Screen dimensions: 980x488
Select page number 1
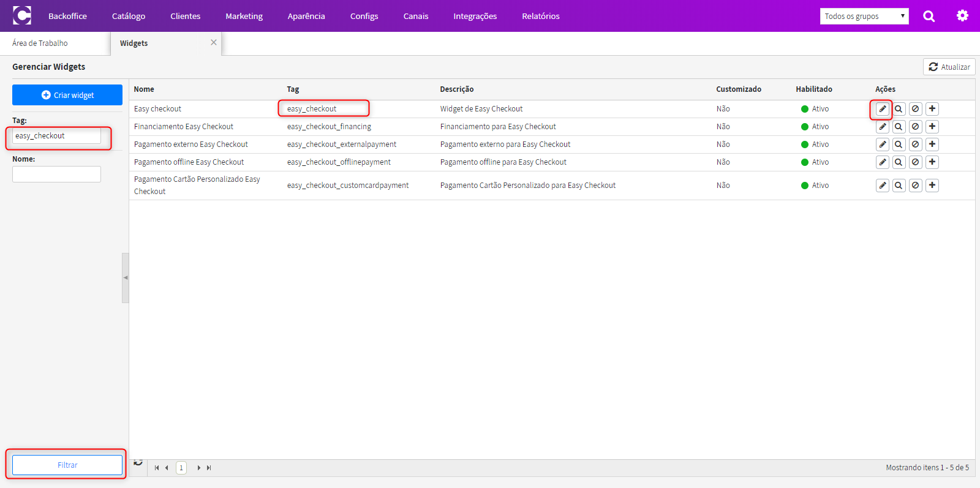181,468
